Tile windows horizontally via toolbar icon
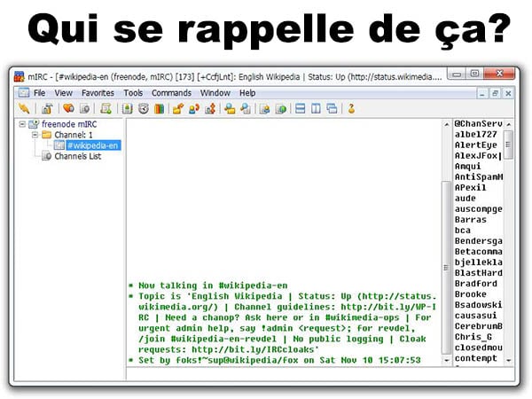 pyautogui.click(x=300, y=108)
